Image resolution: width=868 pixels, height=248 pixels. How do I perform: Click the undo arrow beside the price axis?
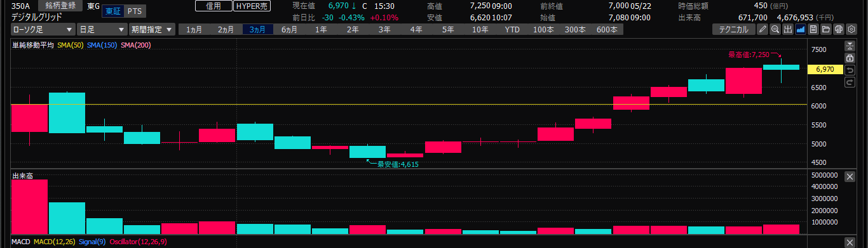click(850, 70)
